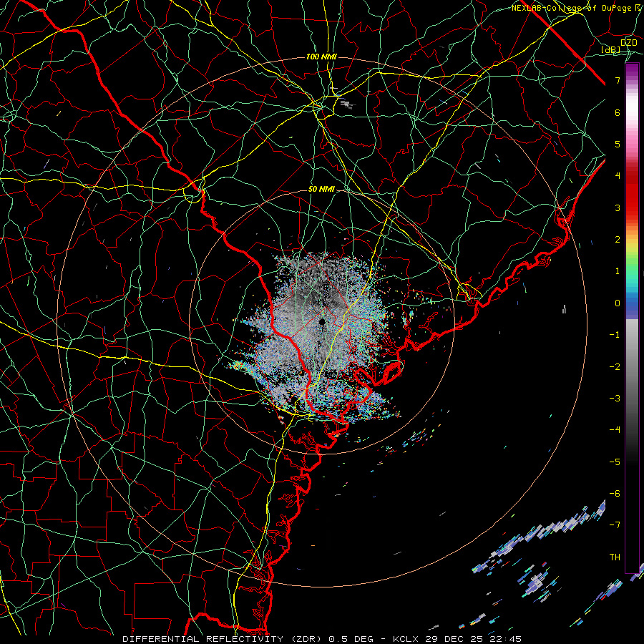Image resolution: width=644 pixels, height=644 pixels.
Task: Click the 3 value on the scale
Action: click(618, 208)
